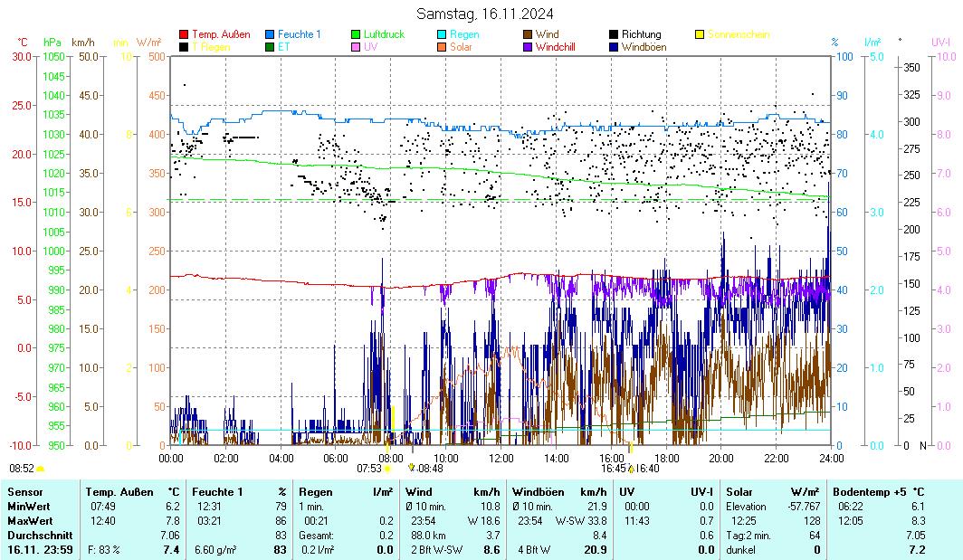Click the red Temp. Außen legend swatch
The width and height of the screenshot is (963, 560).
coord(185,34)
